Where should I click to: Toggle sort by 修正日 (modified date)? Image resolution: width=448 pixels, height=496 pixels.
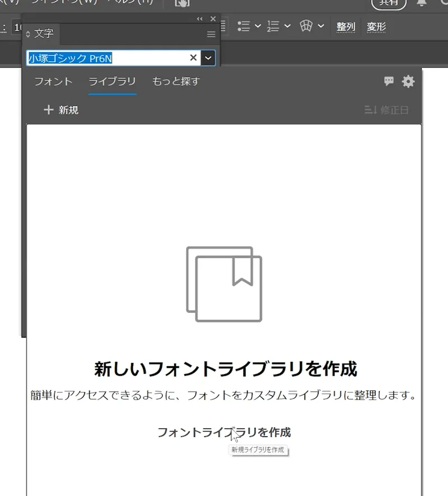(x=386, y=110)
